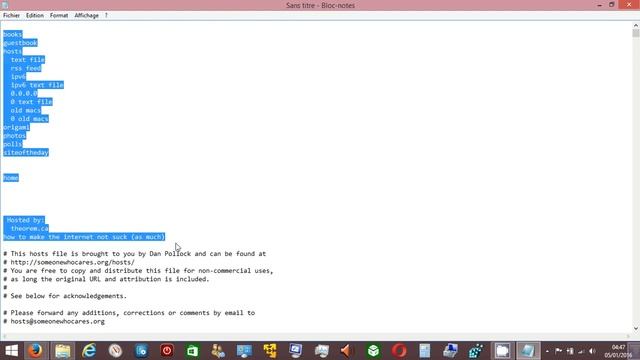Launch Firefox from the taskbar
640x360 pixels.
[x=36, y=351]
